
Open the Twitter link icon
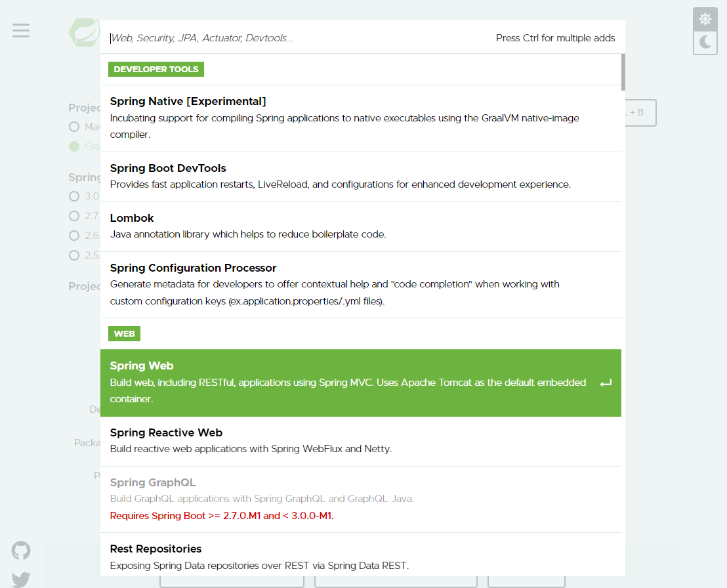tap(21, 579)
